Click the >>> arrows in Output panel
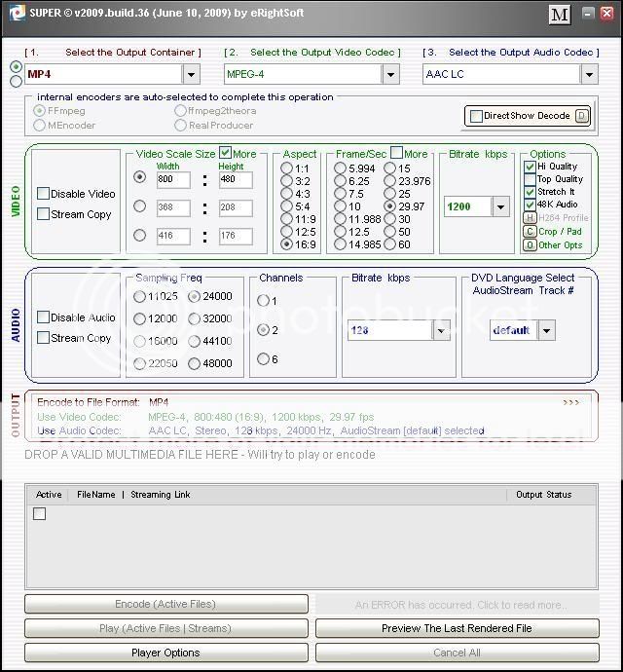Viewport: 623px width, 672px height. click(x=571, y=402)
